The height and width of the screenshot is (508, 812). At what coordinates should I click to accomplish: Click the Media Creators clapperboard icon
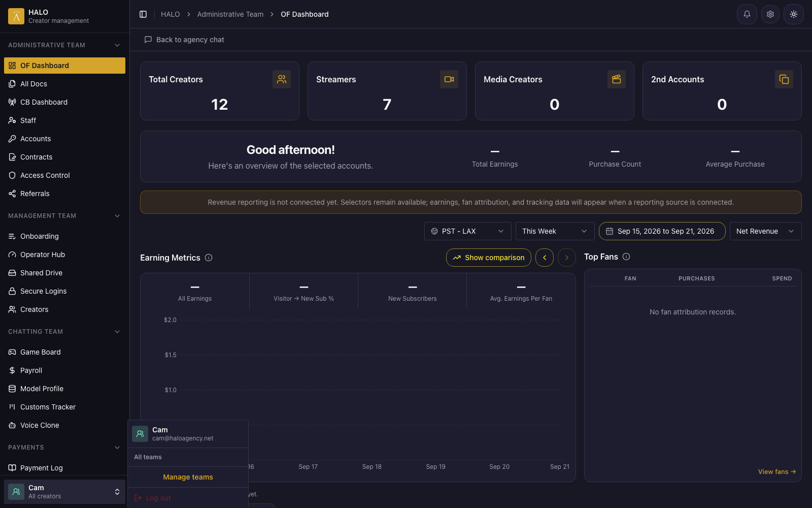(x=617, y=79)
